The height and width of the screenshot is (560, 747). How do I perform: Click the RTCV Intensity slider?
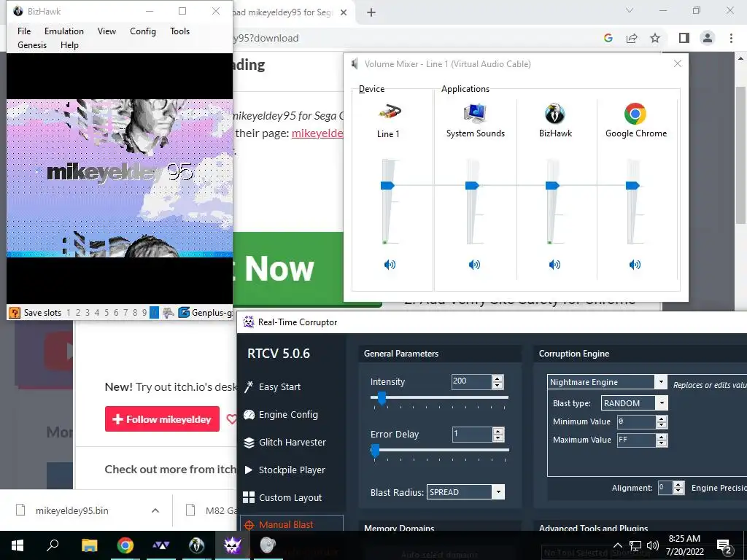click(382, 399)
